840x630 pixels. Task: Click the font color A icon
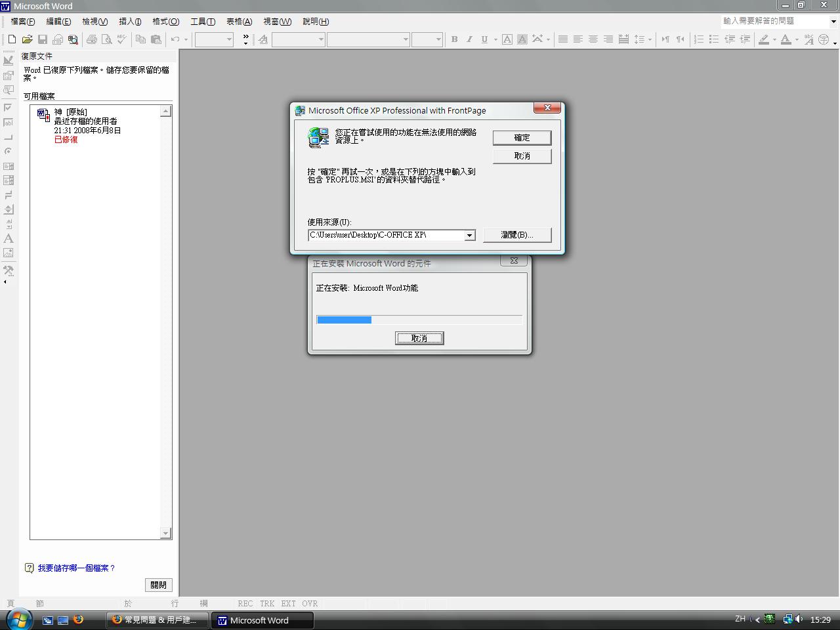(x=786, y=39)
